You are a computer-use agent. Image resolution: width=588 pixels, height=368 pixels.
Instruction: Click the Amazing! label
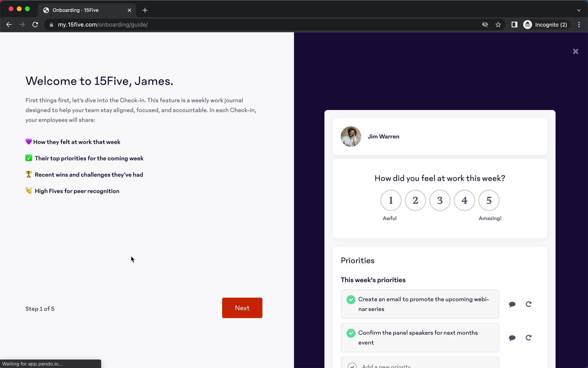pos(490,218)
